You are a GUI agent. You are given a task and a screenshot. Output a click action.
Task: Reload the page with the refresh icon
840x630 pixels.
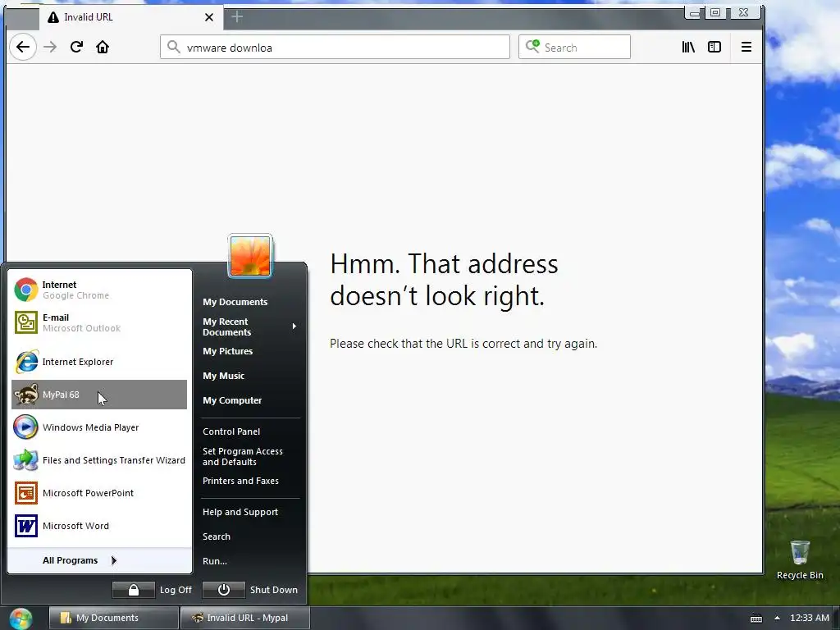pos(76,47)
